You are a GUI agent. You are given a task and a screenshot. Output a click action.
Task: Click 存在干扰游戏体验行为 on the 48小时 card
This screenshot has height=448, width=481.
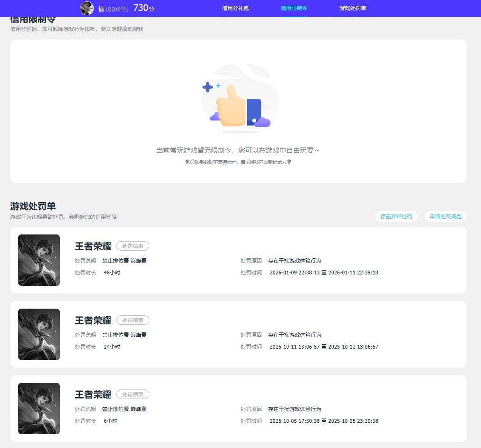tap(295, 261)
